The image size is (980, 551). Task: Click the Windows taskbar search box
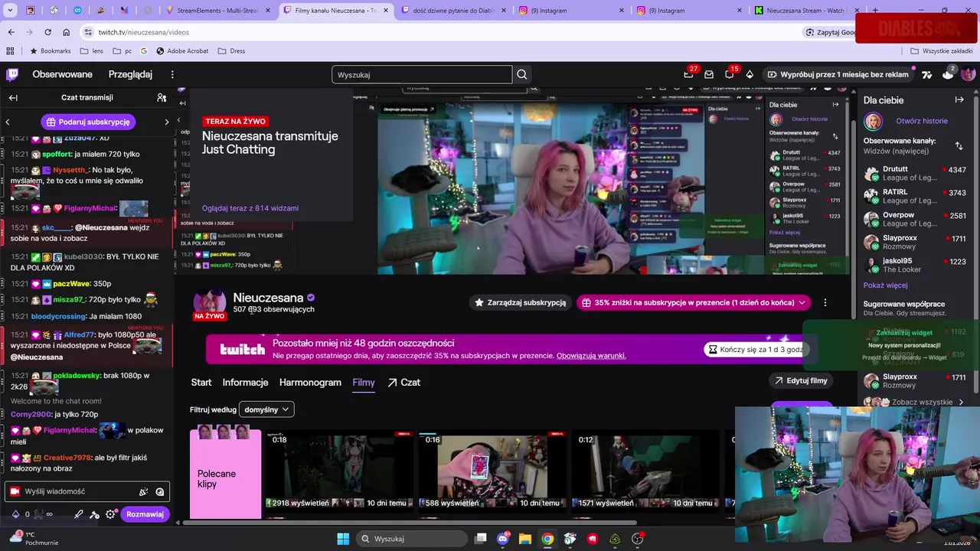point(410,539)
